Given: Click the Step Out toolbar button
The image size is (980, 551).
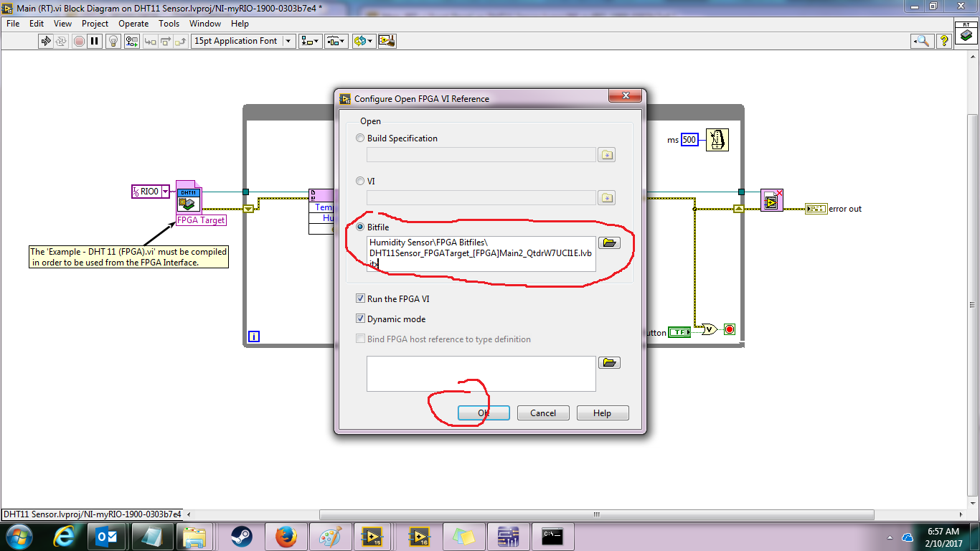Looking at the screenshot, I should [182, 41].
